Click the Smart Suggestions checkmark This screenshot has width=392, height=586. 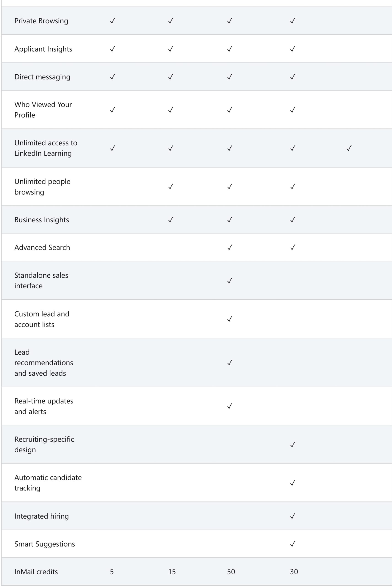click(293, 544)
